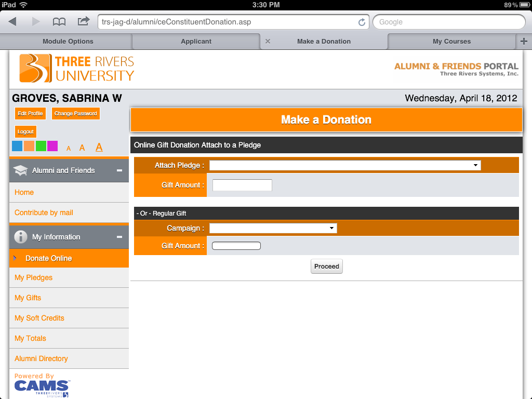The width and height of the screenshot is (532, 399).
Task: Open the Safari bookmarks book icon
Action: click(x=59, y=22)
